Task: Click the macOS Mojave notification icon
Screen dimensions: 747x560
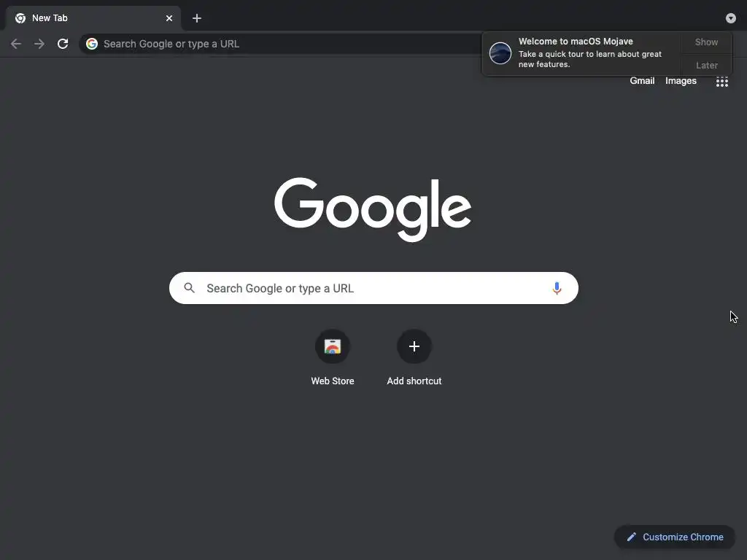Action: pos(500,52)
